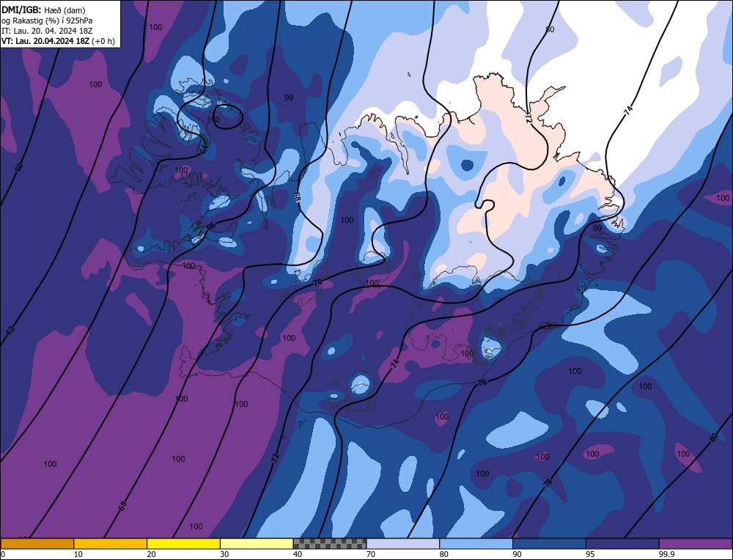Click the '62' height contour label
Screen dimensions: 733x560
(10, 330)
